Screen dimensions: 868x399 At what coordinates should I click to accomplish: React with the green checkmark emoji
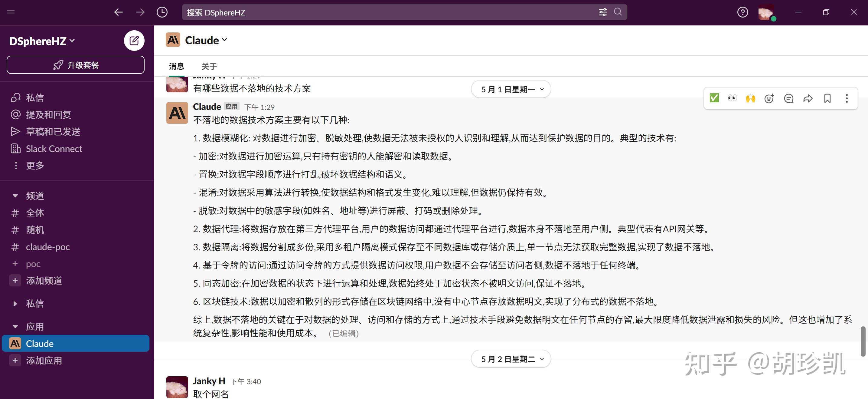point(714,98)
